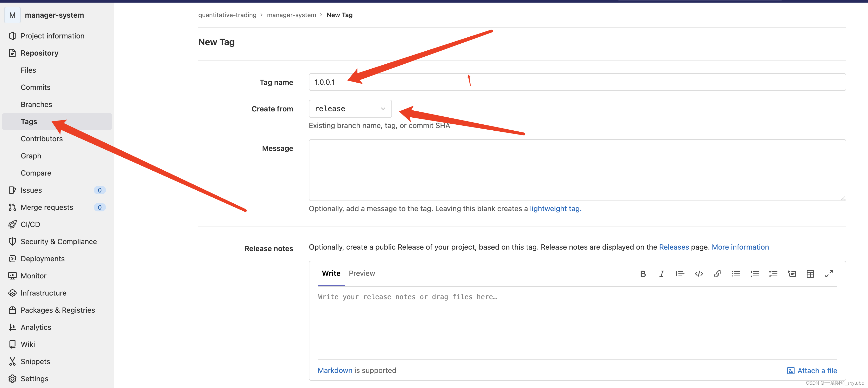Open the Create from release dropdown
The width and height of the screenshot is (868, 388).
coord(350,109)
